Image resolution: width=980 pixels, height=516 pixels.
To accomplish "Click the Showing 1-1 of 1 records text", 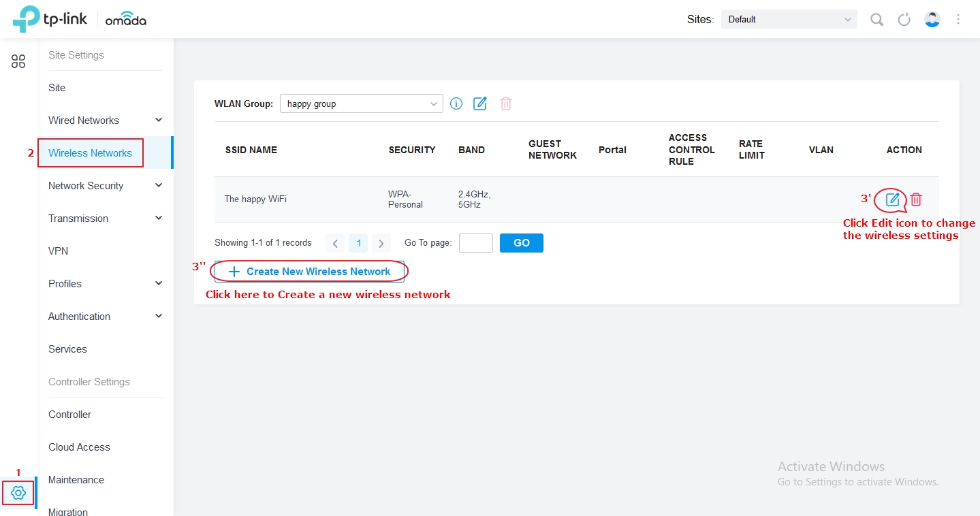I will [x=263, y=243].
